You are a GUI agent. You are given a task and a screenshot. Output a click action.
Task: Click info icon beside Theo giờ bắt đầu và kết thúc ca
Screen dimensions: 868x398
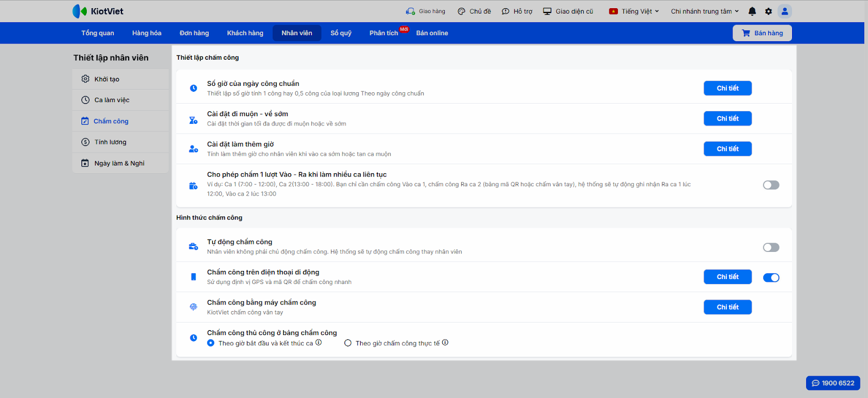point(318,343)
